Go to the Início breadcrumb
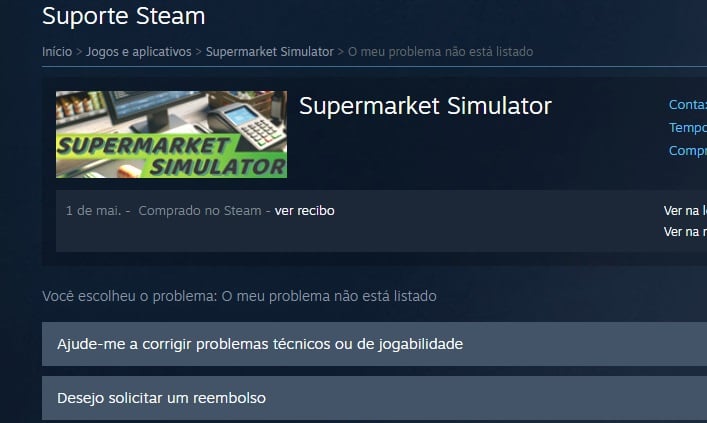 click(57, 52)
